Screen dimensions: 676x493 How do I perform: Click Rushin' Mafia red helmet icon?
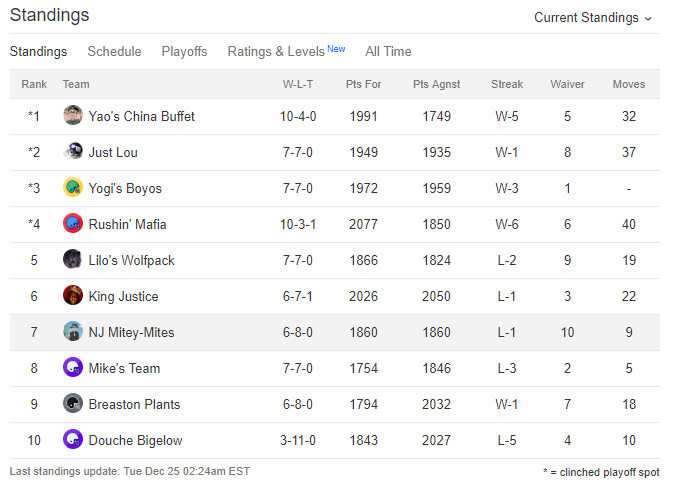[73, 224]
